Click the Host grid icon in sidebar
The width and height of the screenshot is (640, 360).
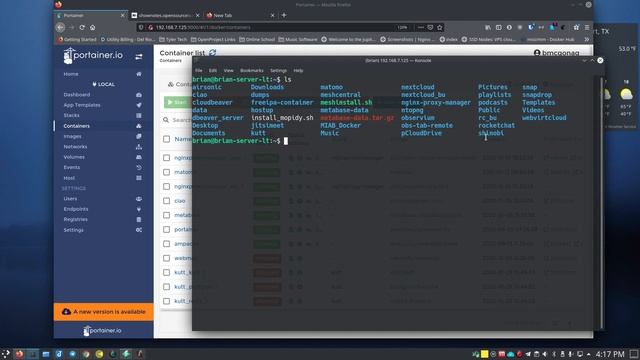click(x=139, y=178)
